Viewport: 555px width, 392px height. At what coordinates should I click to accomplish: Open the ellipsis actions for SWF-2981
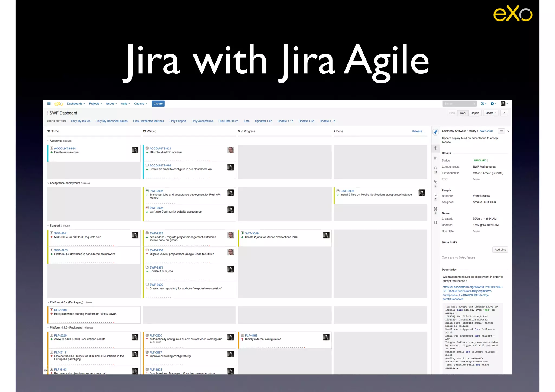pos(501,131)
